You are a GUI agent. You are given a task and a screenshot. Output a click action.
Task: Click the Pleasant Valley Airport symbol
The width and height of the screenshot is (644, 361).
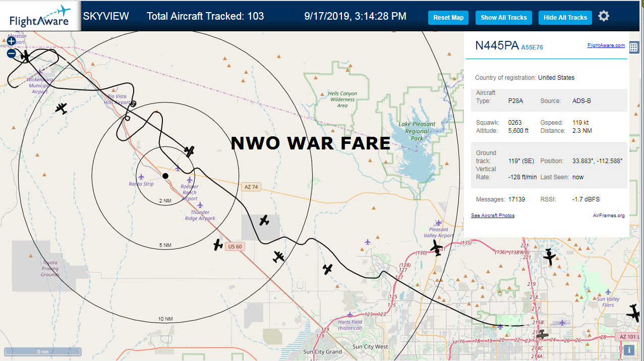438,223
